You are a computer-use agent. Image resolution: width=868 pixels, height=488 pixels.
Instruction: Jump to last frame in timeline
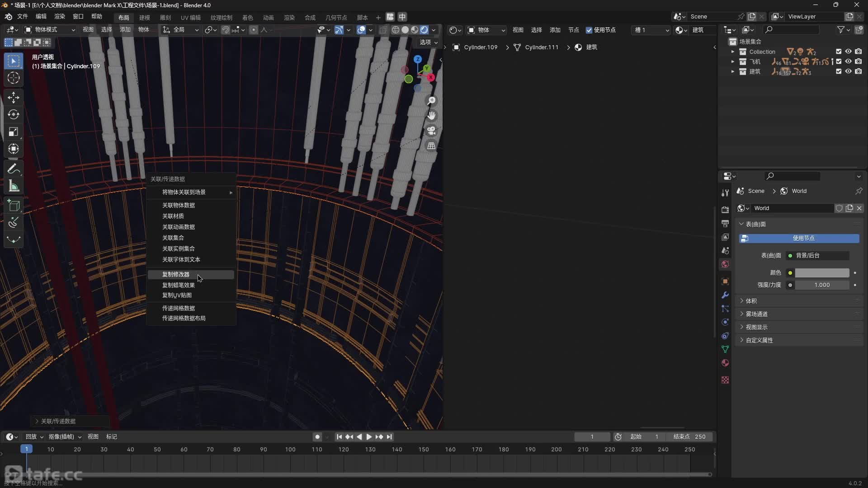click(x=389, y=437)
